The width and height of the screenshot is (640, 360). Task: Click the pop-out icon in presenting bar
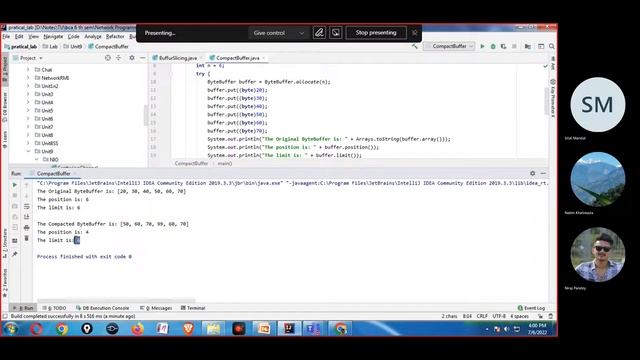click(x=336, y=33)
